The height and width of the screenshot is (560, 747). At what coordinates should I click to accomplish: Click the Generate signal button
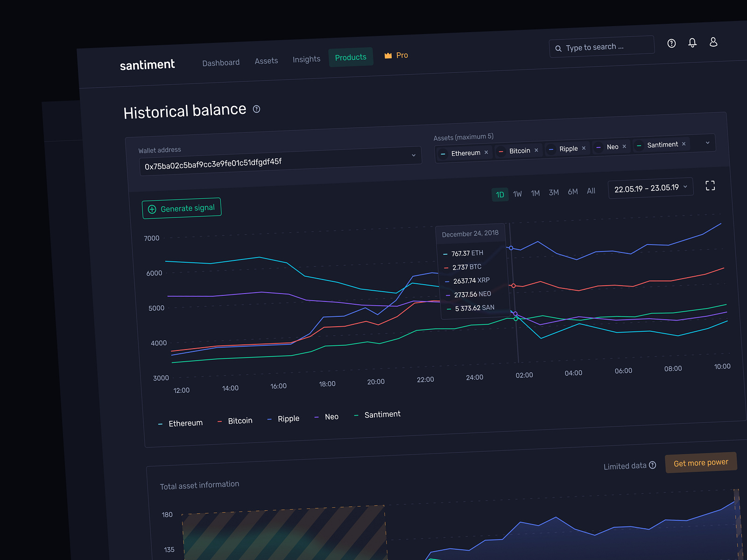point(182,208)
